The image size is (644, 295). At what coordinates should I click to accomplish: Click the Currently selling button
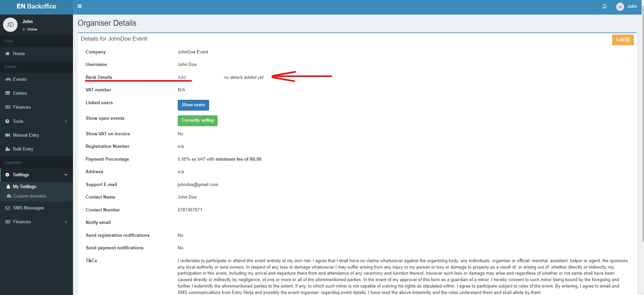(x=198, y=120)
